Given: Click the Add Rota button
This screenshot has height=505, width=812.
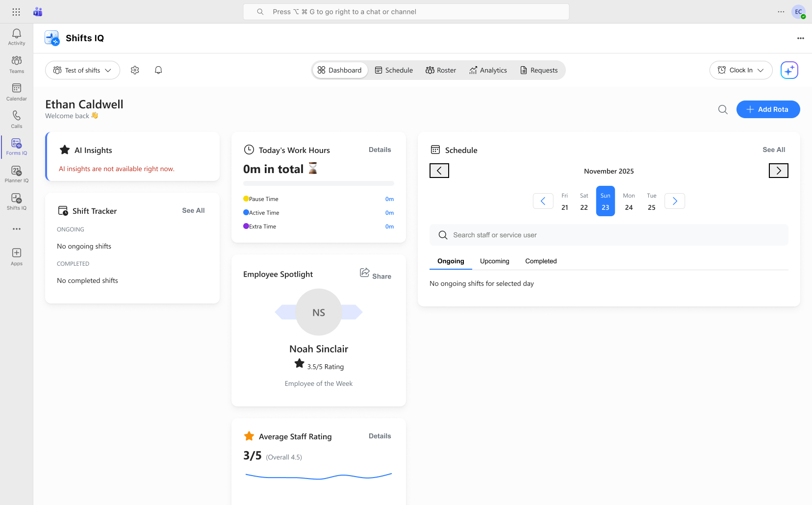Looking at the screenshot, I should [x=768, y=109].
